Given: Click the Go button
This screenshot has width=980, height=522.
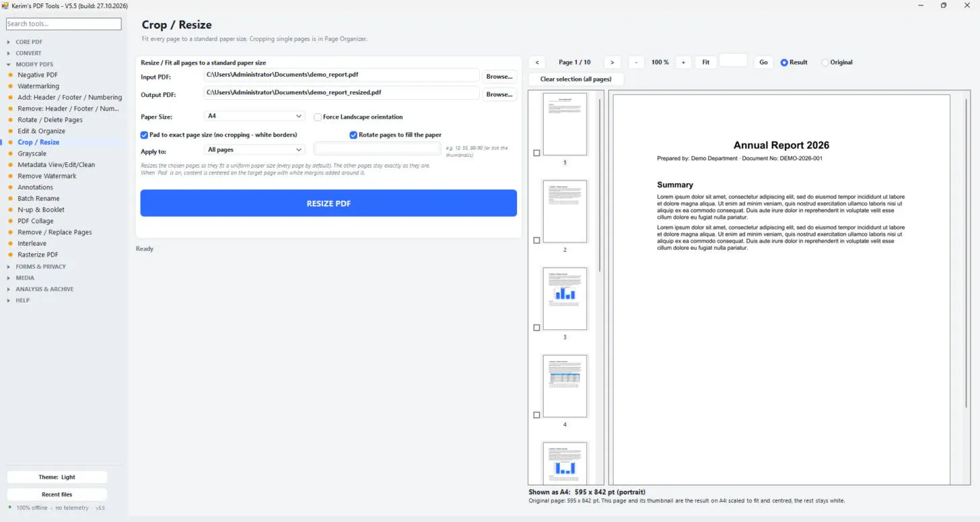Looking at the screenshot, I should pyautogui.click(x=763, y=62).
